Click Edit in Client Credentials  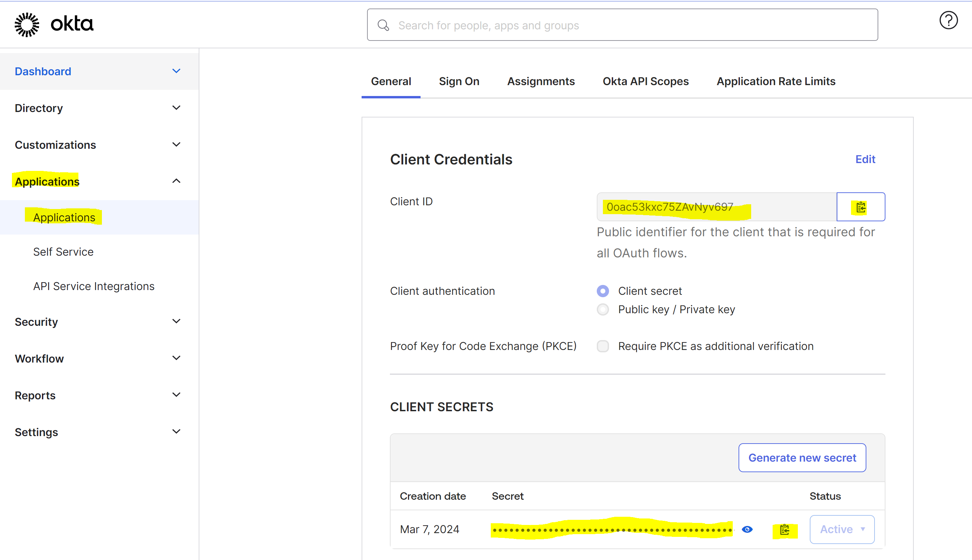coord(865,159)
